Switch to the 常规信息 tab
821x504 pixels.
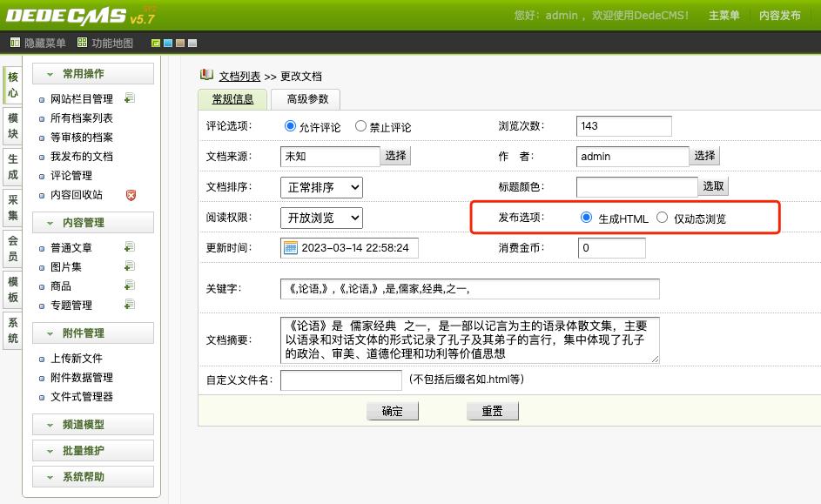[232, 99]
